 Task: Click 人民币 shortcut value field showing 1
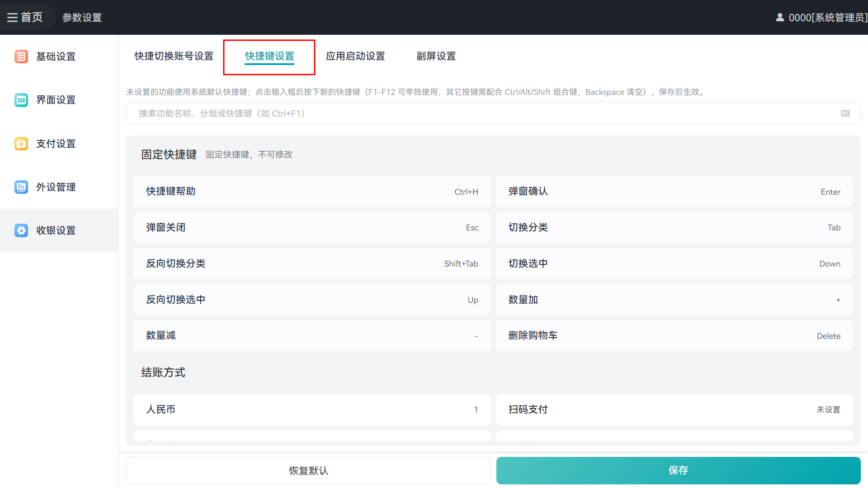point(476,409)
